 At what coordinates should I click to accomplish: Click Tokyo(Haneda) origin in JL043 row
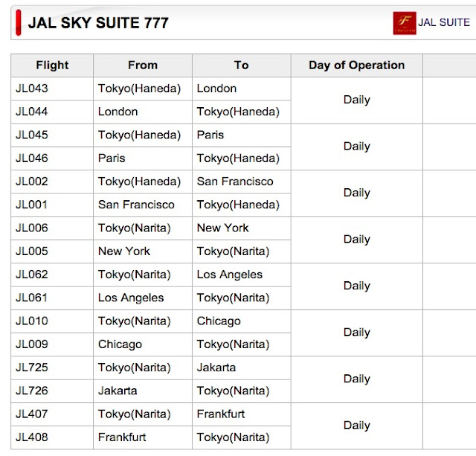(x=140, y=89)
